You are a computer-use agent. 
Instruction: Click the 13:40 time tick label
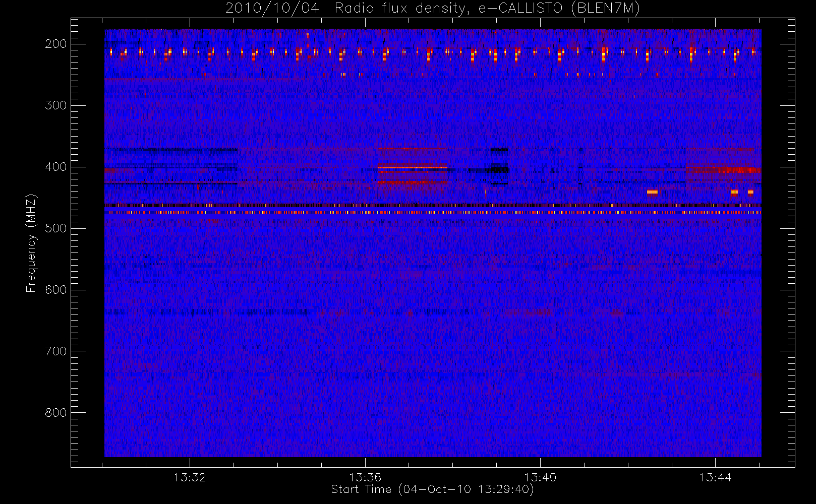tap(540, 477)
